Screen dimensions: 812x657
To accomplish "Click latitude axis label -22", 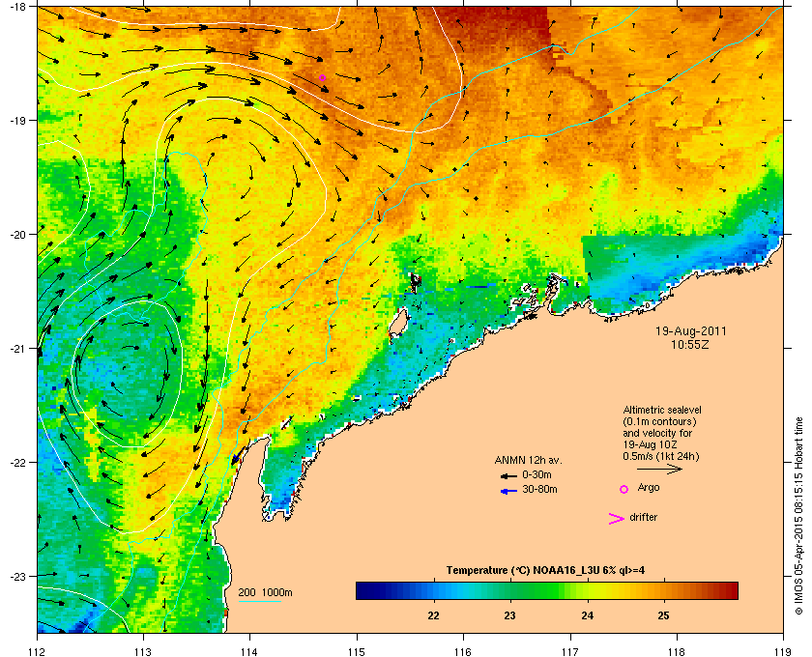I will tap(17, 463).
